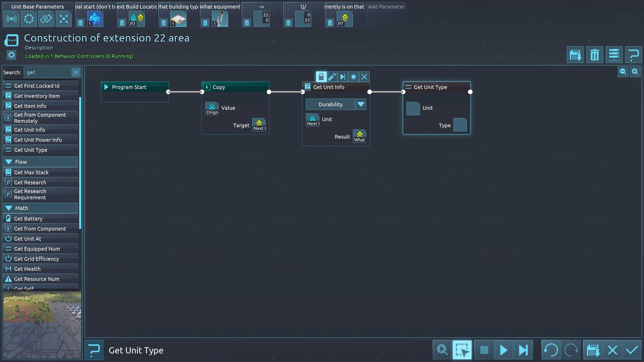Click the zoom in magnifier icon
Image resolution: width=644 pixels, height=362 pixels.
635,72
